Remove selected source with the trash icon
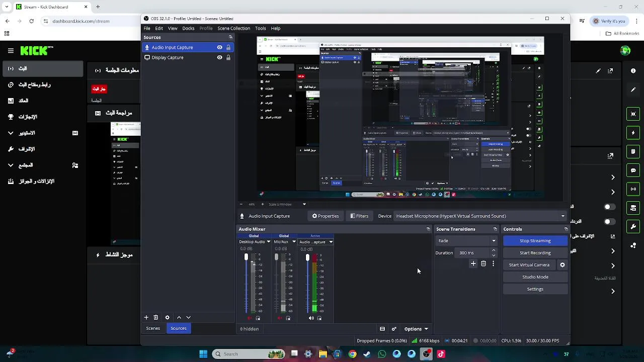 155,317
